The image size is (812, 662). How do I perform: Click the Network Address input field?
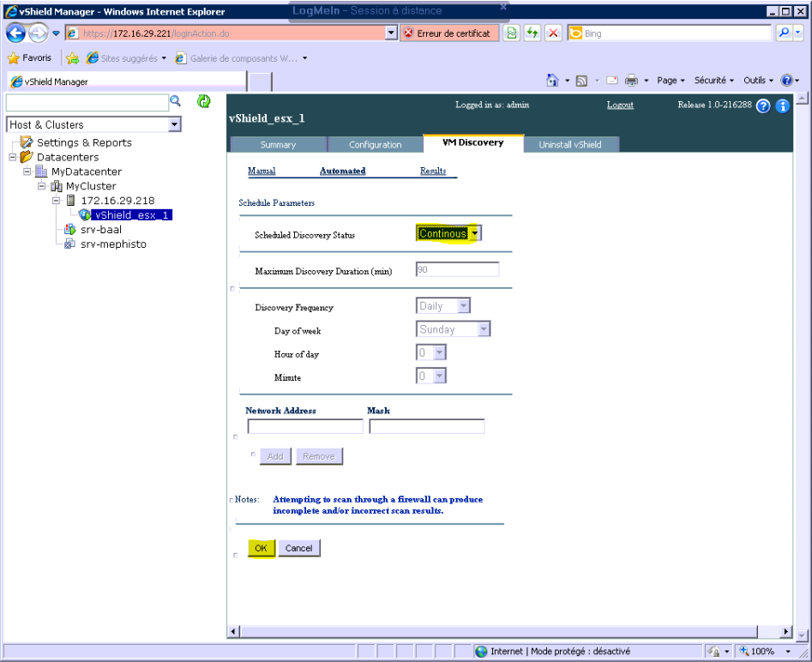304,426
